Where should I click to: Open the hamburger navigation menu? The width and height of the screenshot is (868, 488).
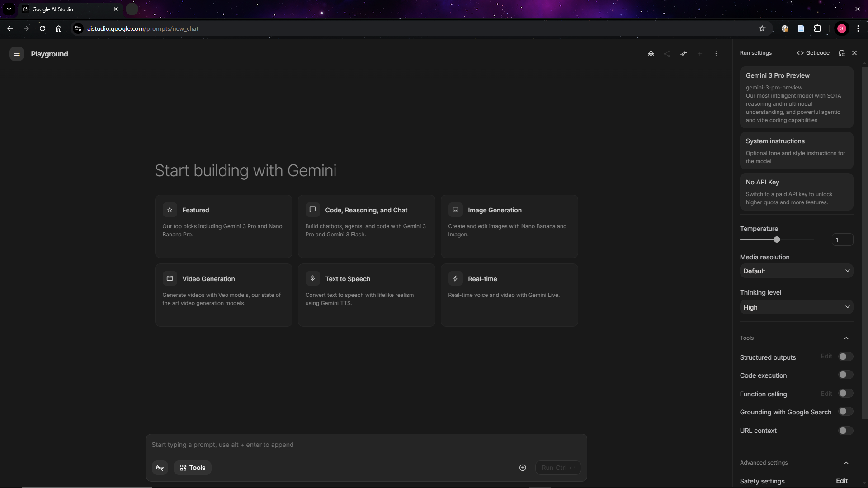click(x=17, y=54)
